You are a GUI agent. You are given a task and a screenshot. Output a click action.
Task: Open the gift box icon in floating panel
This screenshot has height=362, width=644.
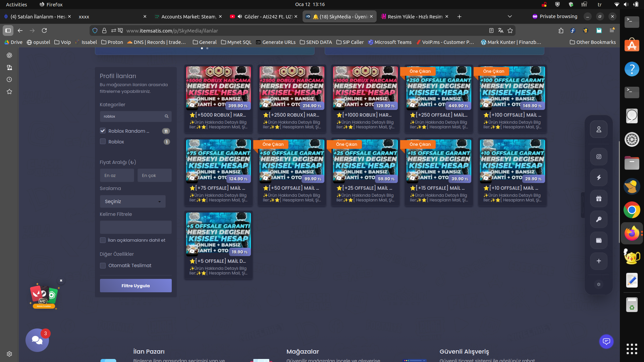coord(599,198)
